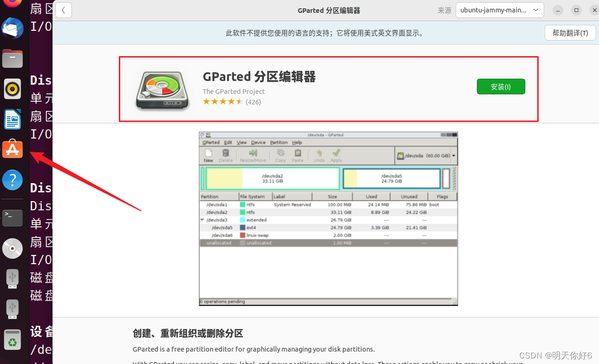Launch the Terminal from the dock
Screen dimensions: 599x364
(12, 218)
